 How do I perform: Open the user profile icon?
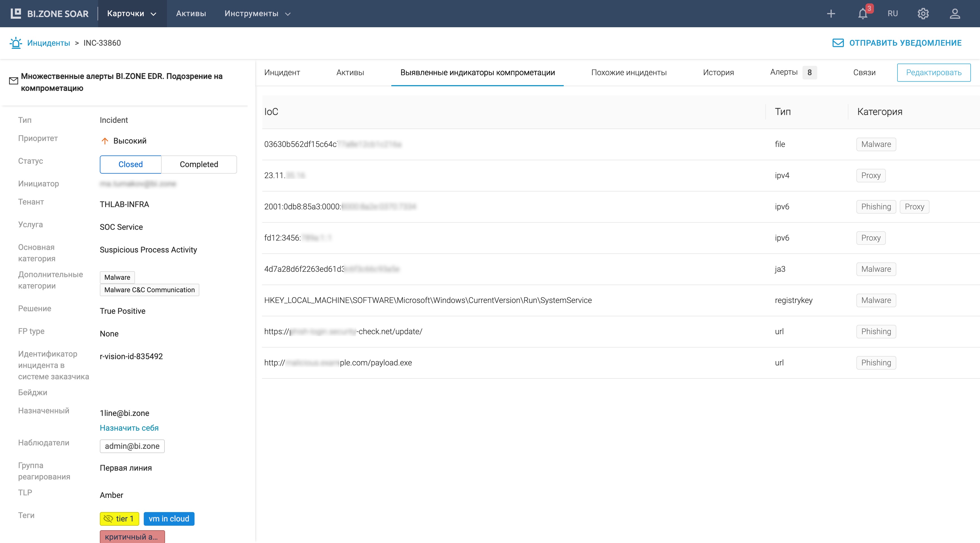955,14
